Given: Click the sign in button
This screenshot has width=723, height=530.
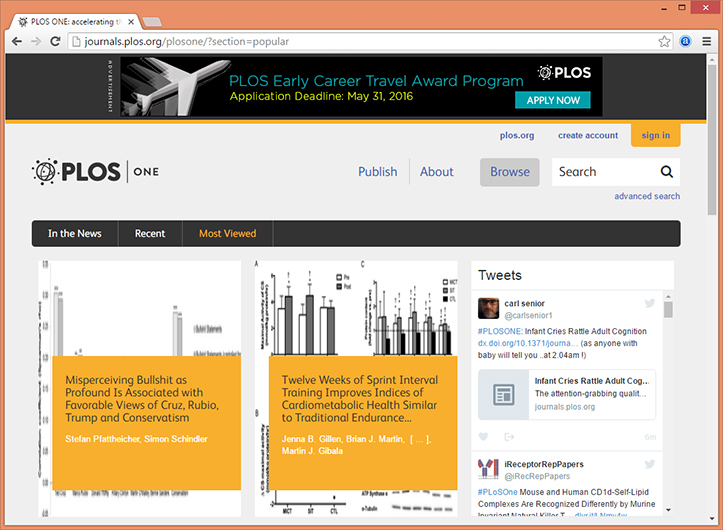Looking at the screenshot, I should point(655,135).
